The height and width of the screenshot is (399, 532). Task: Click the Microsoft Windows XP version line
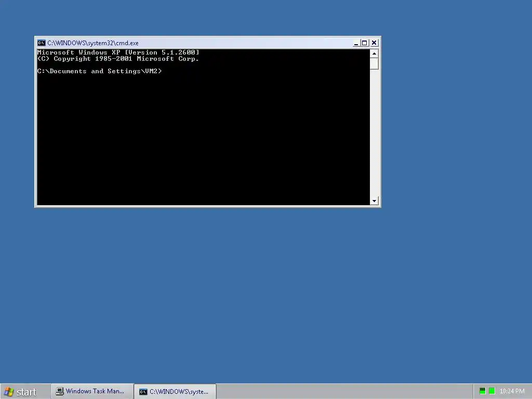[x=118, y=52]
